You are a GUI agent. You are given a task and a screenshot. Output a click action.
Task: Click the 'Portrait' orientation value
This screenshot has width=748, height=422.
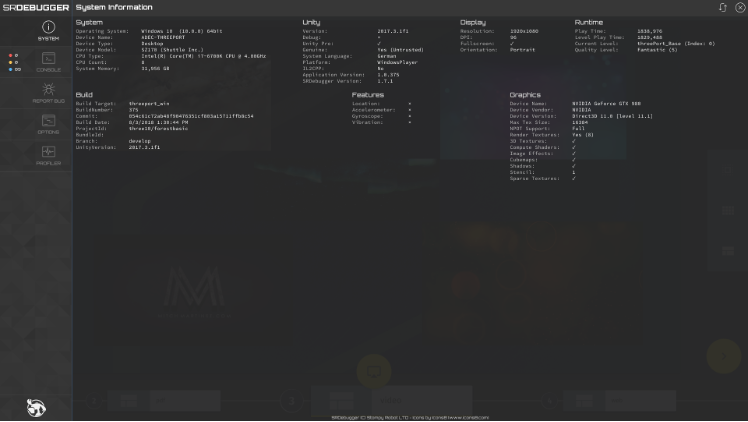pos(522,50)
